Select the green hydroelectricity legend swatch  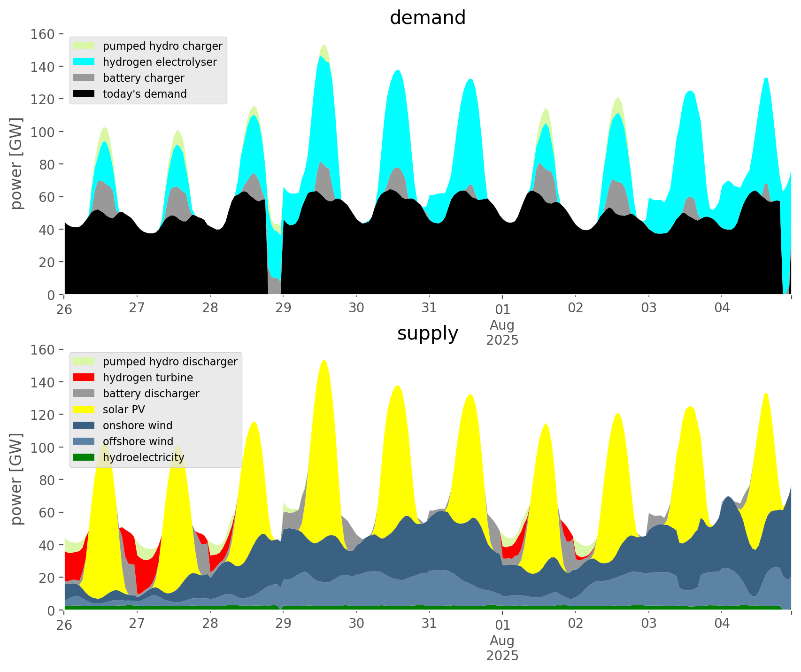(84, 457)
